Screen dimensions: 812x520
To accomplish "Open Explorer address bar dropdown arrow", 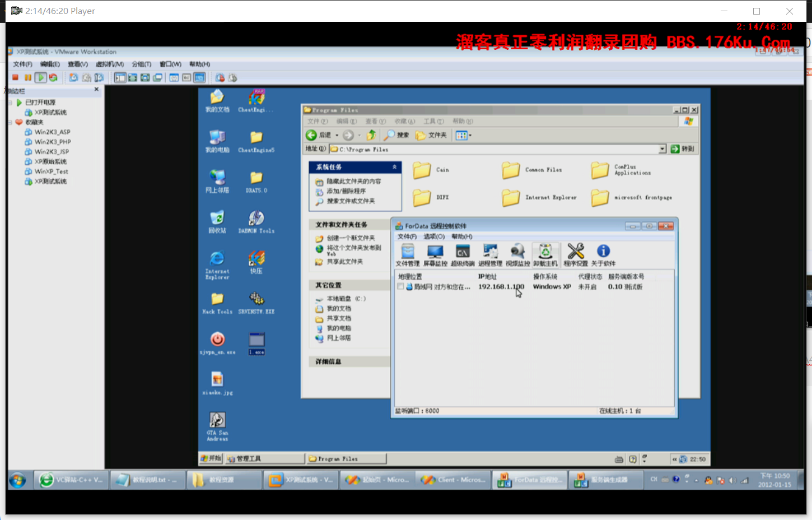I will pos(662,149).
